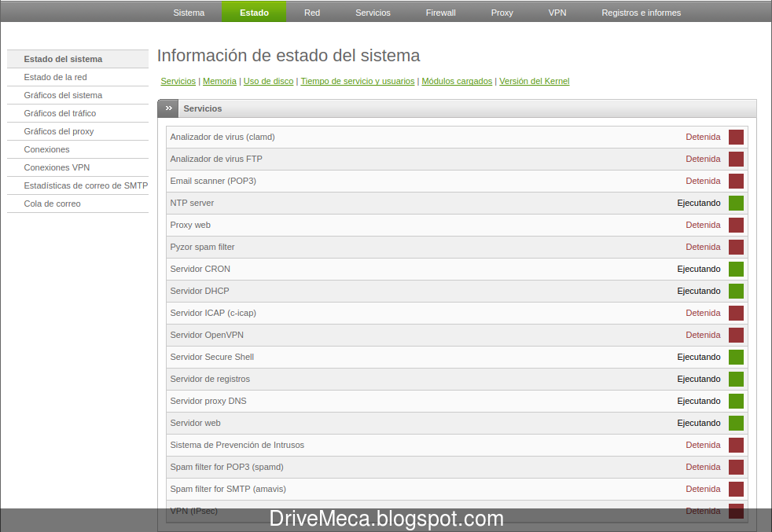Open the Memoria section link
The image size is (772, 532).
219,81
